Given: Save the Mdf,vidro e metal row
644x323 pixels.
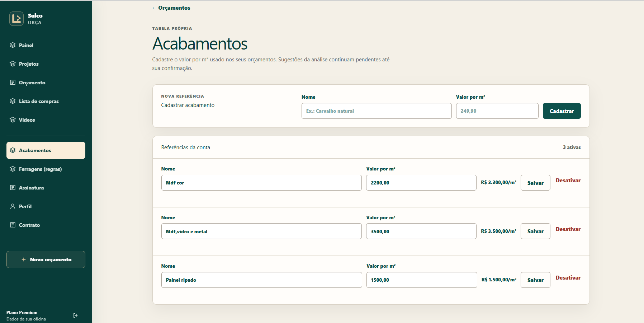Looking at the screenshot, I should (535, 231).
